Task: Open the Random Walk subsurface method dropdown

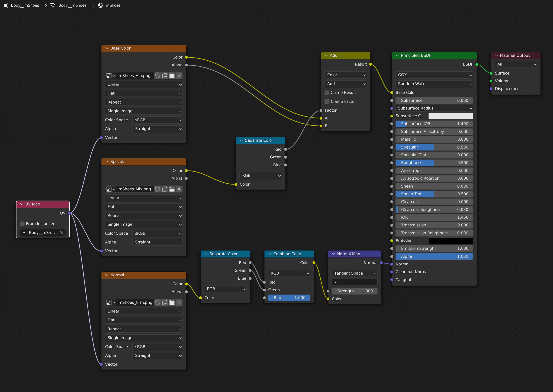Action: 434,84
